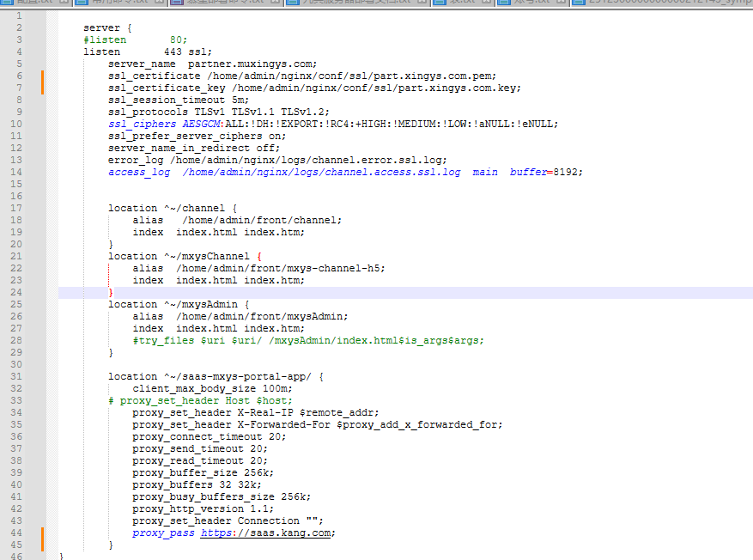Click the part.xingys.com.pem certificate path
The height and width of the screenshot is (560, 753).
(351, 76)
